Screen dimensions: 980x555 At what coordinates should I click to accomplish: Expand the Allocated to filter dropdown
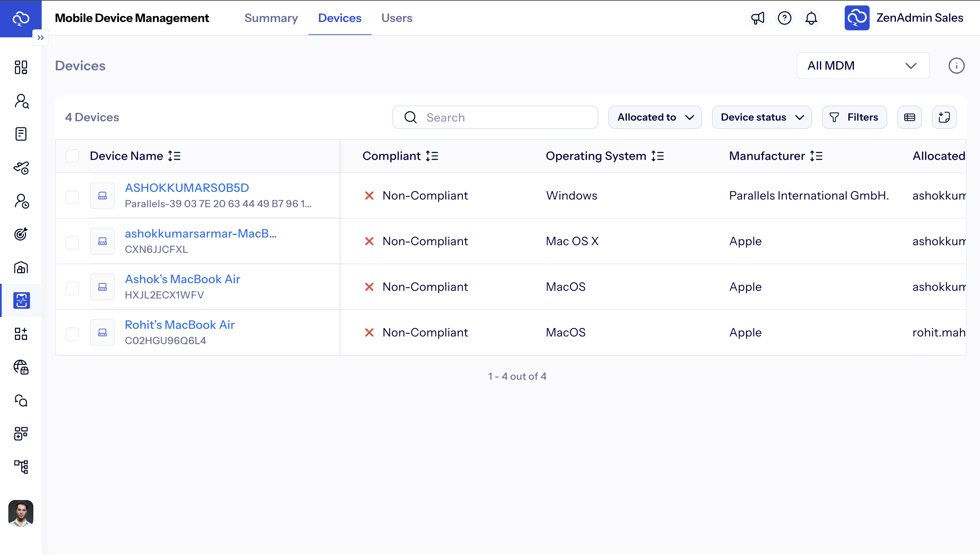click(x=655, y=117)
